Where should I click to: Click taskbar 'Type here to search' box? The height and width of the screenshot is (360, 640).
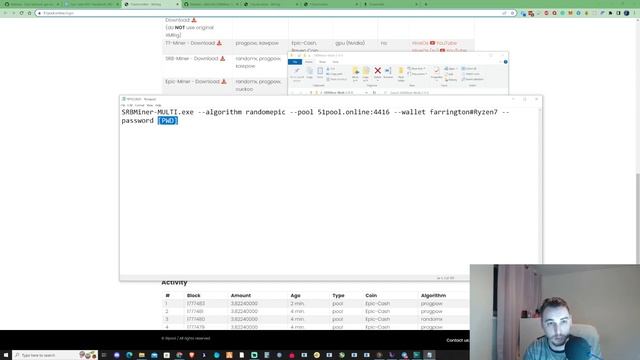tap(55, 355)
